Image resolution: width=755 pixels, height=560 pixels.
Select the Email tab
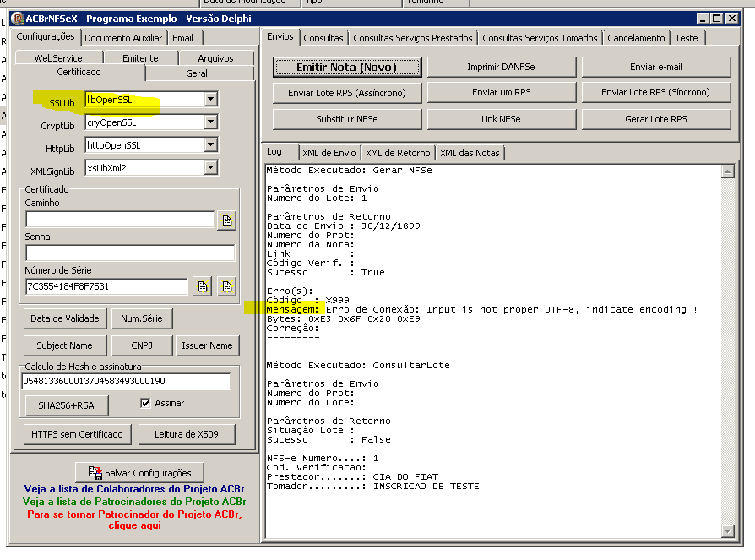(183, 38)
